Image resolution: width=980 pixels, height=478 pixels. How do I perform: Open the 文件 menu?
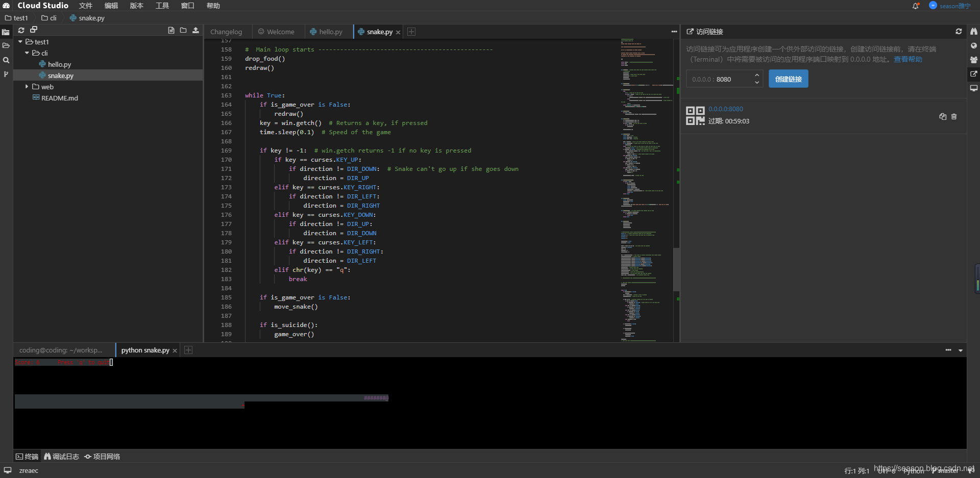tap(86, 6)
